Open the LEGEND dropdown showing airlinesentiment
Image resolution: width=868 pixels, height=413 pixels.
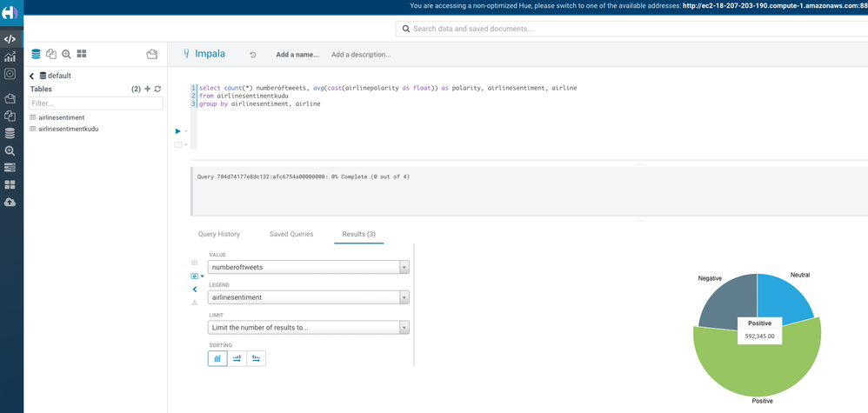coord(308,297)
